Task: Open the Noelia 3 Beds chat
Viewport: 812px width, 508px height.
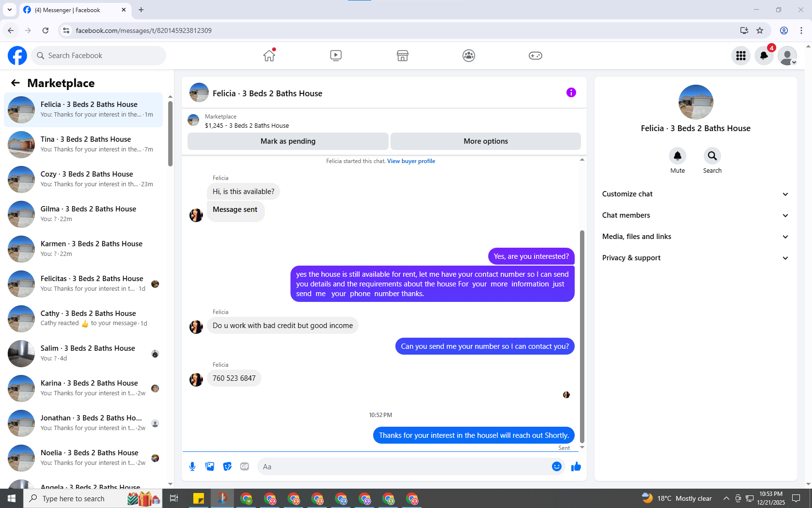Action: [83, 458]
